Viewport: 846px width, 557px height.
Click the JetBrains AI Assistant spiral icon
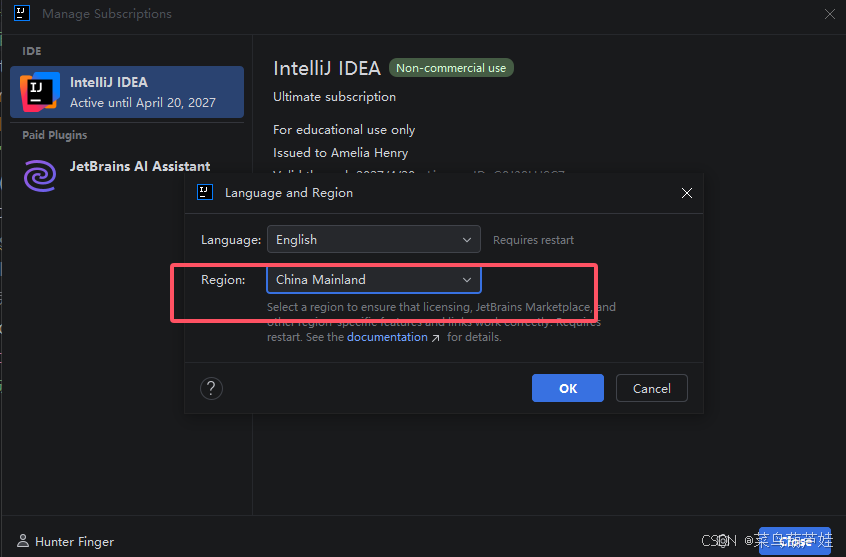40,175
